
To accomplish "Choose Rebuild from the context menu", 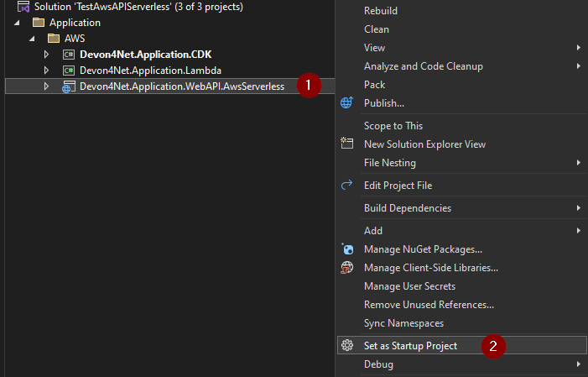I will (x=381, y=11).
